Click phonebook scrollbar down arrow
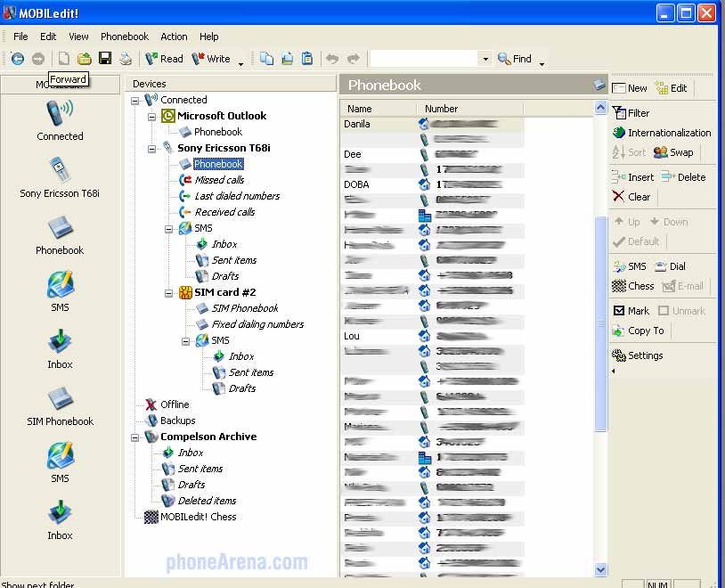The image size is (725, 588). 600,569
